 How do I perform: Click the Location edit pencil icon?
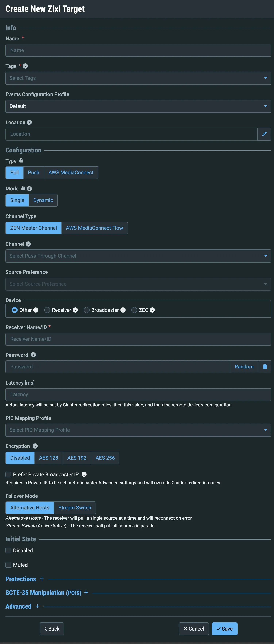coord(264,134)
